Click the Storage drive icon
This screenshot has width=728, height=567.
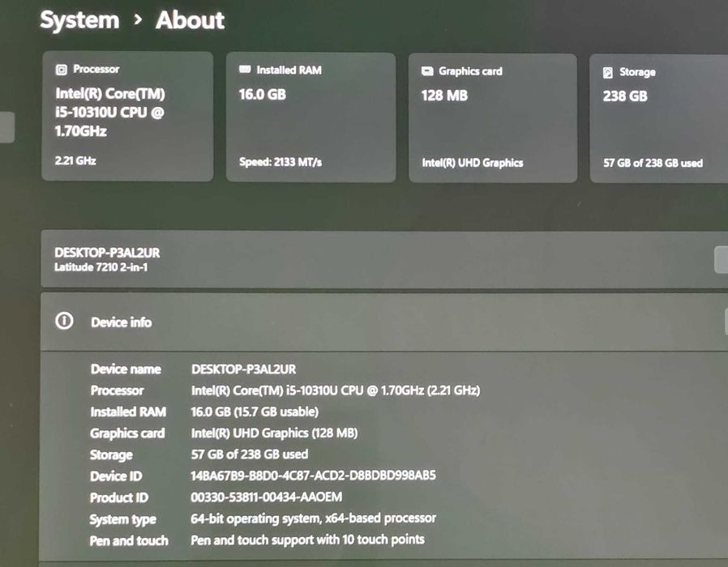[608, 72]
